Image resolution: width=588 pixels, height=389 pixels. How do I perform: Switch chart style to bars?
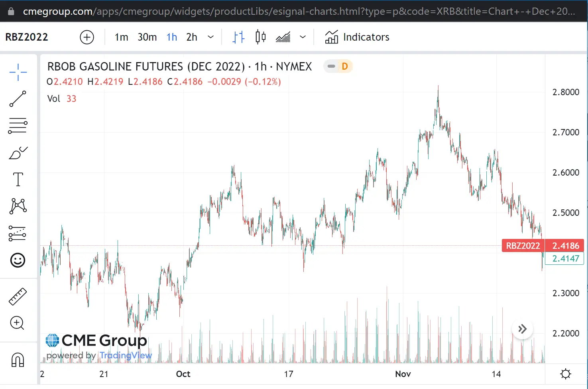[x=238, y=37]
